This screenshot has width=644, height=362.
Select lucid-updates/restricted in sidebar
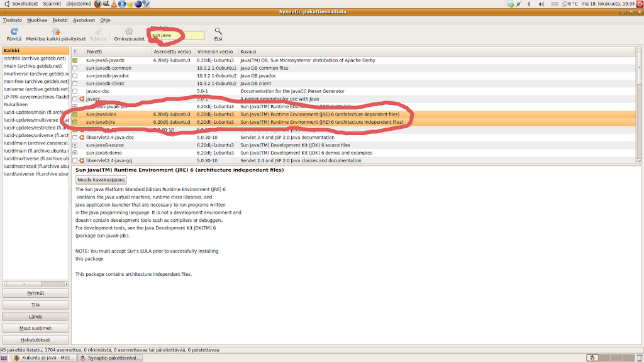pyautogui.click(x=36, y=128)
